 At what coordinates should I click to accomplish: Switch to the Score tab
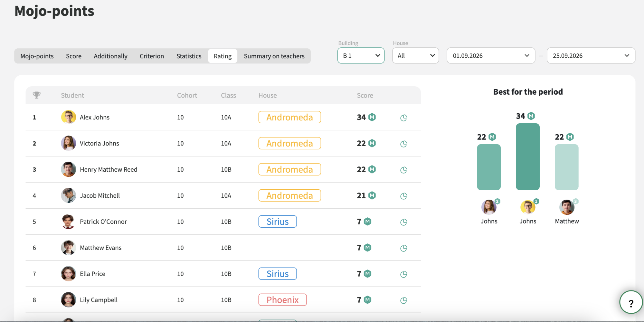tap(74, 56)
